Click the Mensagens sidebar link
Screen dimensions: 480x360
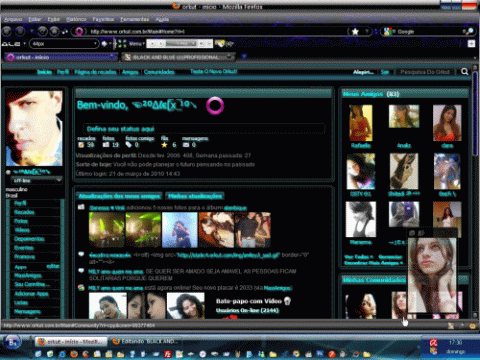[27, 312]
